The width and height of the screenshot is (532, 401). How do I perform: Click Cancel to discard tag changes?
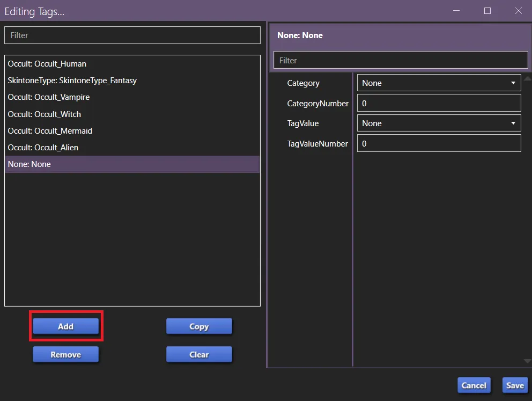[474, 385]
